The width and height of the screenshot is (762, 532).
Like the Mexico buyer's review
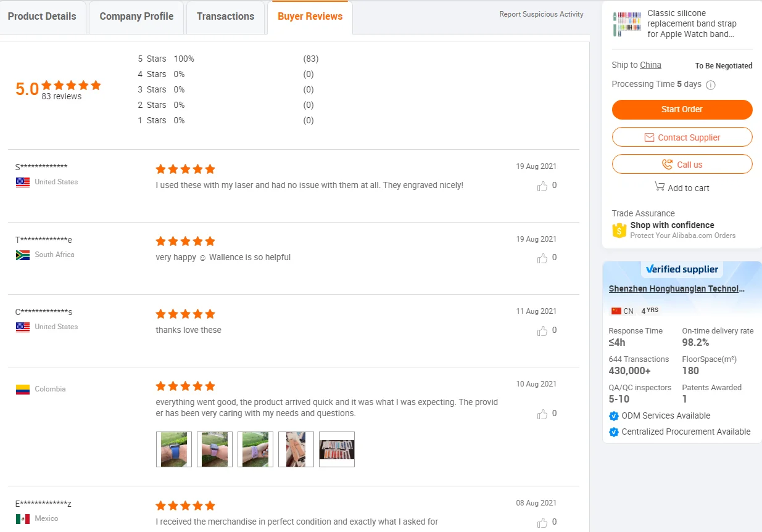pos(542,523)
